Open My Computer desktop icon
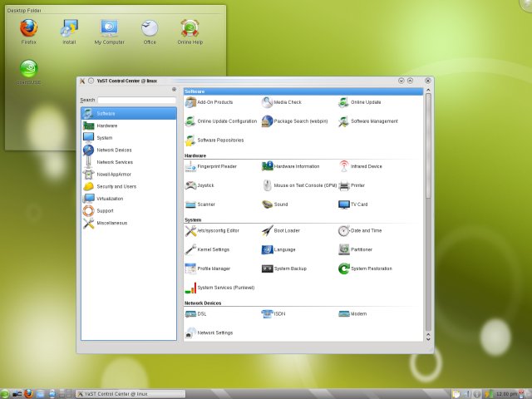The height and width of the screenshot is (399, 532). pyautogui.click(x=109, y=29)
